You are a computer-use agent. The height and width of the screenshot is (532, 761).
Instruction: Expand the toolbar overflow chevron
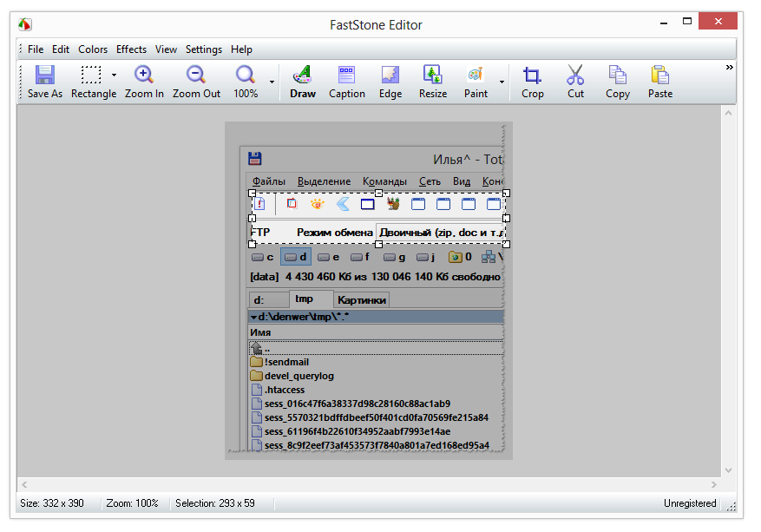tap(729, 68)
